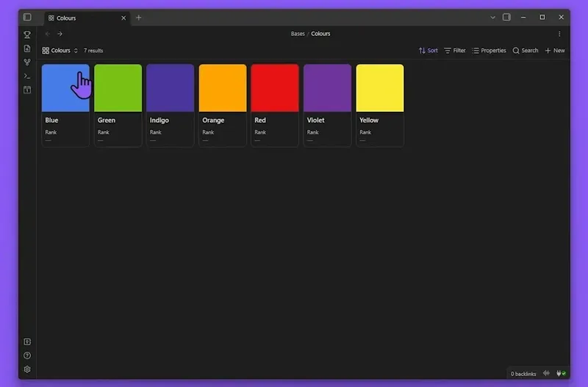Open the daily note calendar icon
Image resolution: width=588 pixels, height=387 pixels.
click(x=27, y=90)
